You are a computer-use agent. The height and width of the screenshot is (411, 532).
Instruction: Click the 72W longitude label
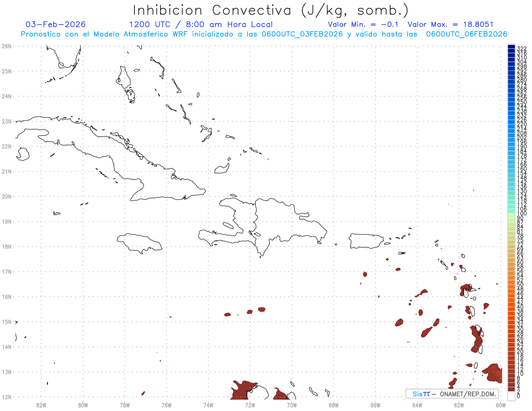pyautogui.click(x=250, y=405)
